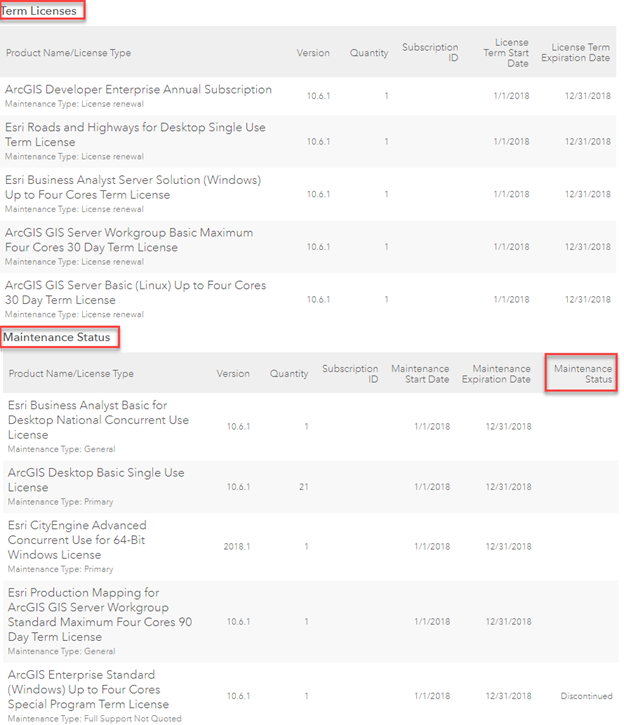Click the Maintenance Status section heading
This screenshot has width=624, height=725.
pyautogui.click(x=57, y=337)
